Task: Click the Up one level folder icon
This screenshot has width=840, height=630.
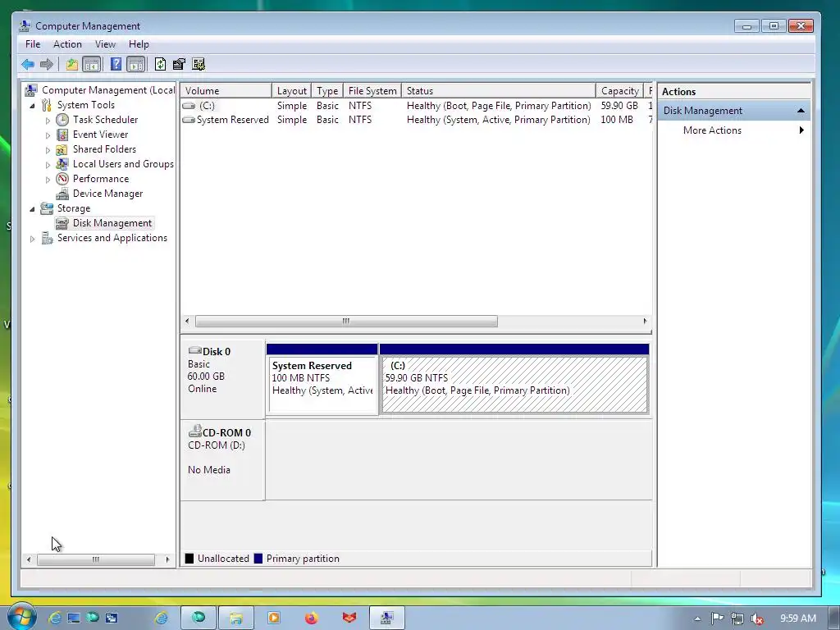Action: tap(72, 65)
